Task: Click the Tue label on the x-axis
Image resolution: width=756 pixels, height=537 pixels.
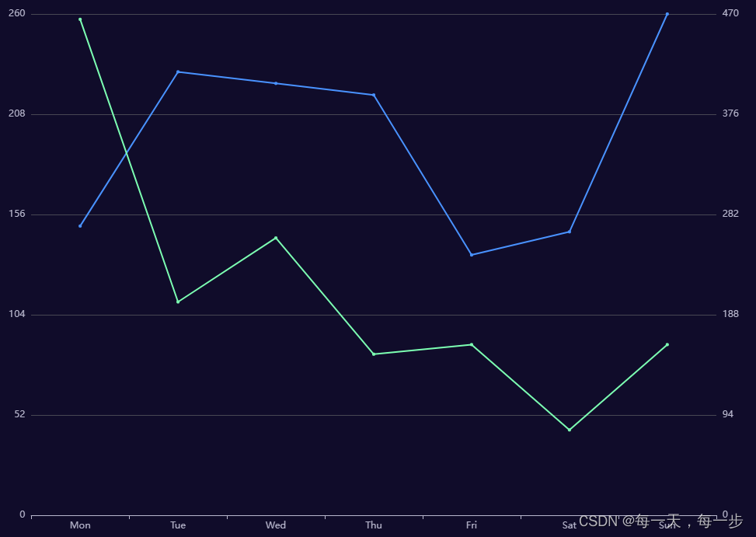Action: coord(178,525)
